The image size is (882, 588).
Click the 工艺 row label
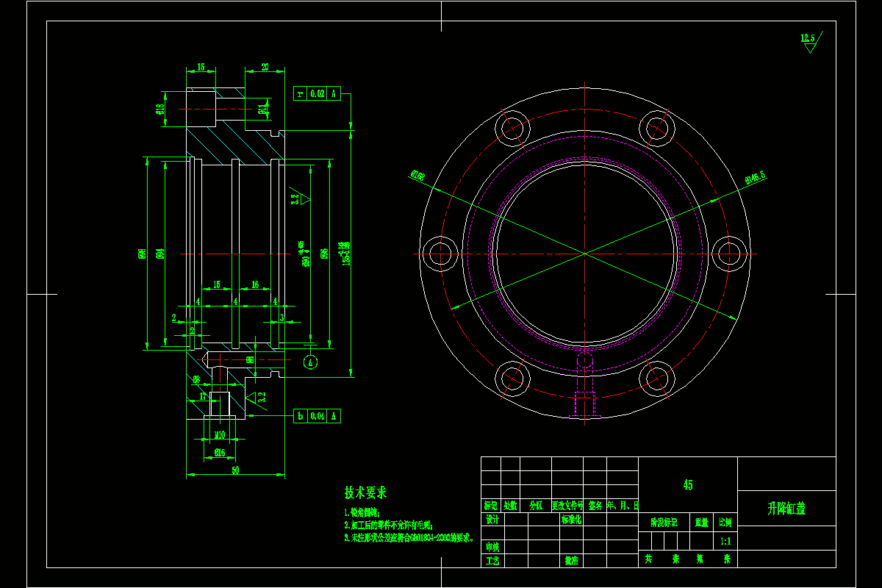(x=492, y=560)
